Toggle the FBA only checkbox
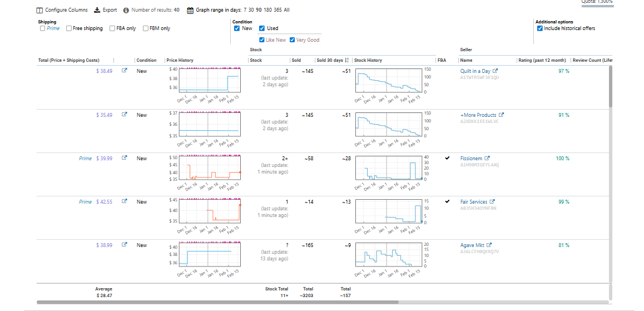644x311 pixels. tap(112, 28)
